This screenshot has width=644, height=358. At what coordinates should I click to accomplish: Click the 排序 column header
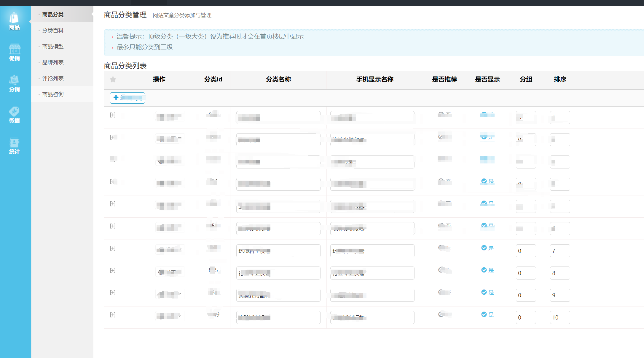pyautogui.click(x=560, y=79)
